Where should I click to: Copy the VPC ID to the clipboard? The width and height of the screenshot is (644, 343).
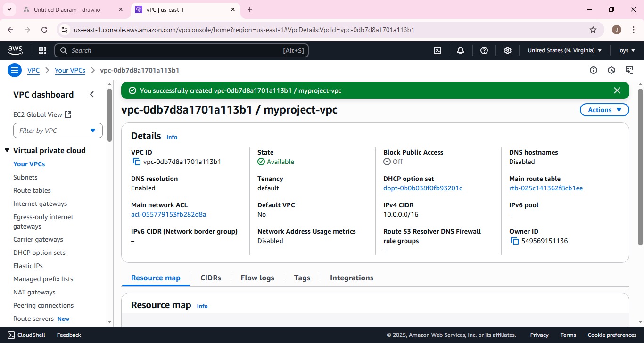(x=137, y=162)
